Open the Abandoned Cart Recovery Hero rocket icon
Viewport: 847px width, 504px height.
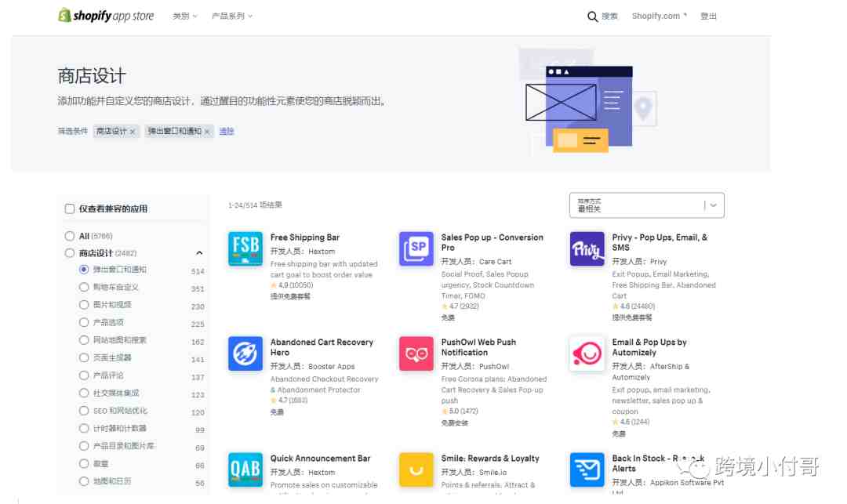(245, 354)
